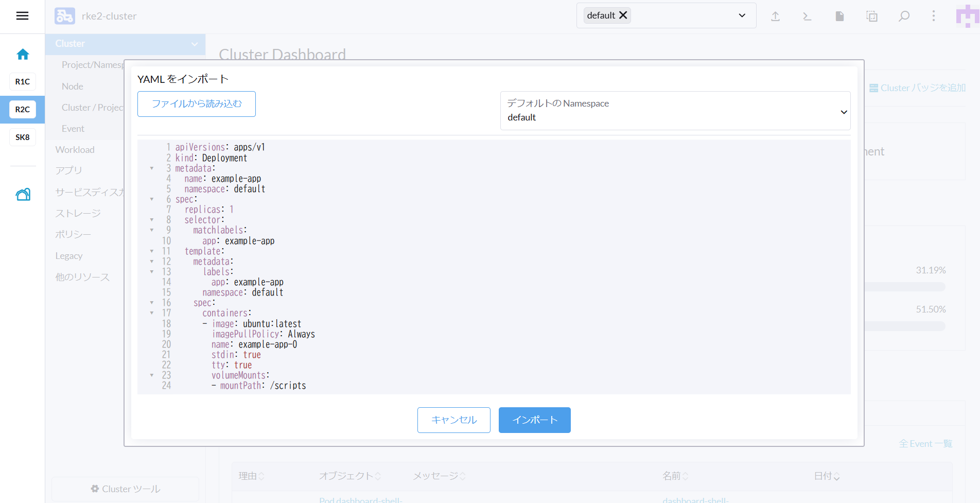The width and height of the screenshot is (980, 503).
Task: Click the 'stdin: true' line
Action: (236, 355)
